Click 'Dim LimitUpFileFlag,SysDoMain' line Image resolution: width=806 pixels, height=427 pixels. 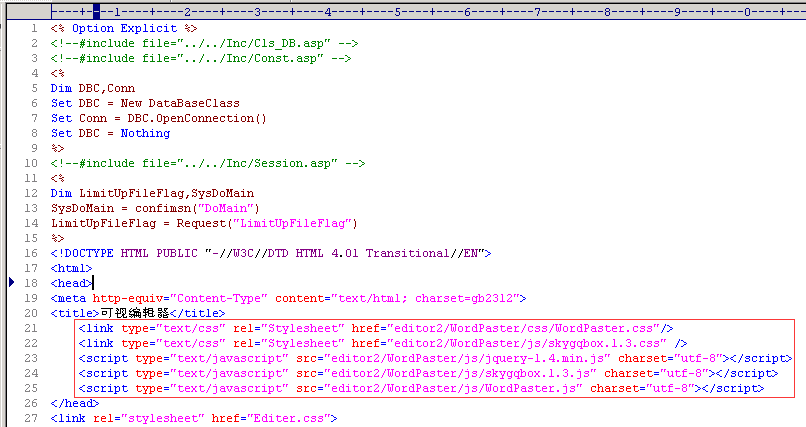pos(152,193)
